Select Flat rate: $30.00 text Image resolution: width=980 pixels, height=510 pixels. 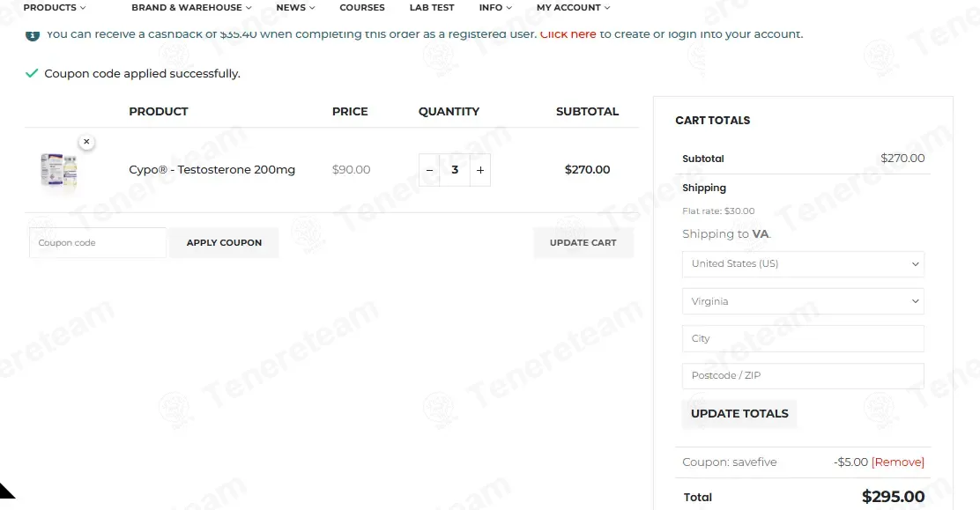[718, 211]
